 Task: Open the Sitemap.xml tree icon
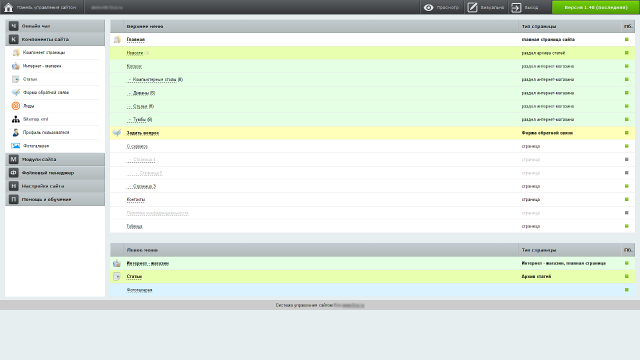[x=16, y=119]
